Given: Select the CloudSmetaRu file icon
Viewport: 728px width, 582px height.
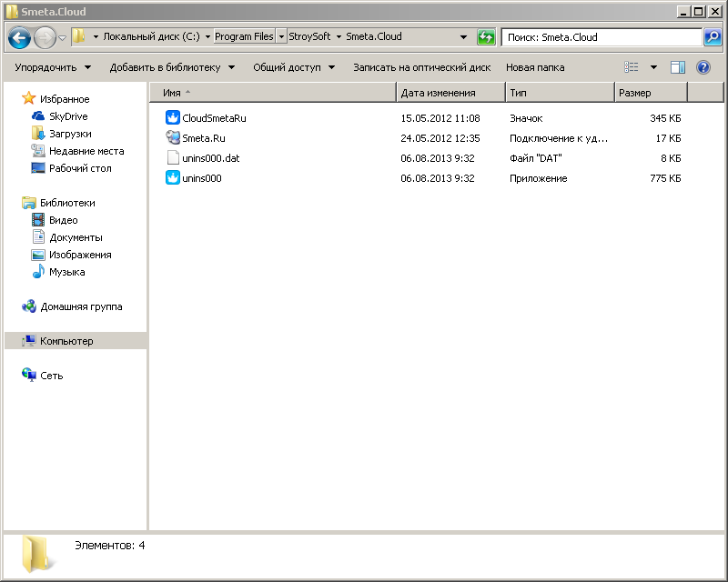Looking at the screenshot, I should [173, 118].
